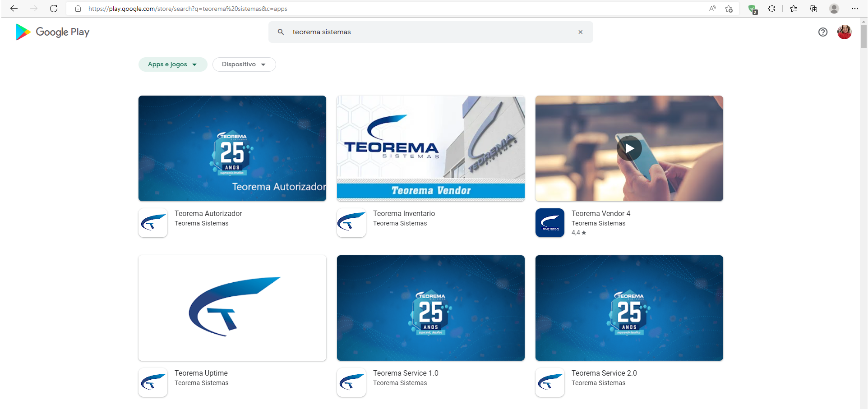Click Teorema Autorizador banner image
Viewport: 868px width, 409px height.
pos(232,148)
